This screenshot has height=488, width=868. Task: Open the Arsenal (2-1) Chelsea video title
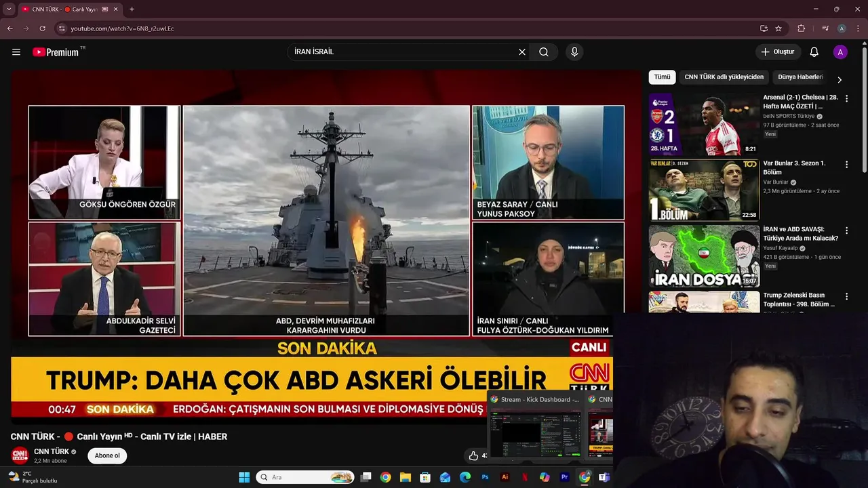(801, 102)
